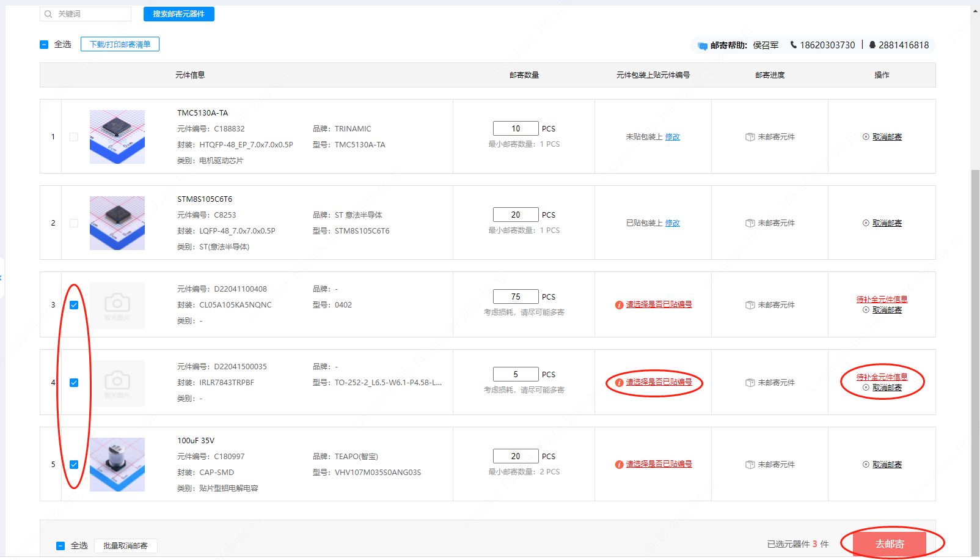Click the 100uF 35V capacitor thumbnail
Image resolution: width=980 pixels, height=560 pixels.
point(117,465)
